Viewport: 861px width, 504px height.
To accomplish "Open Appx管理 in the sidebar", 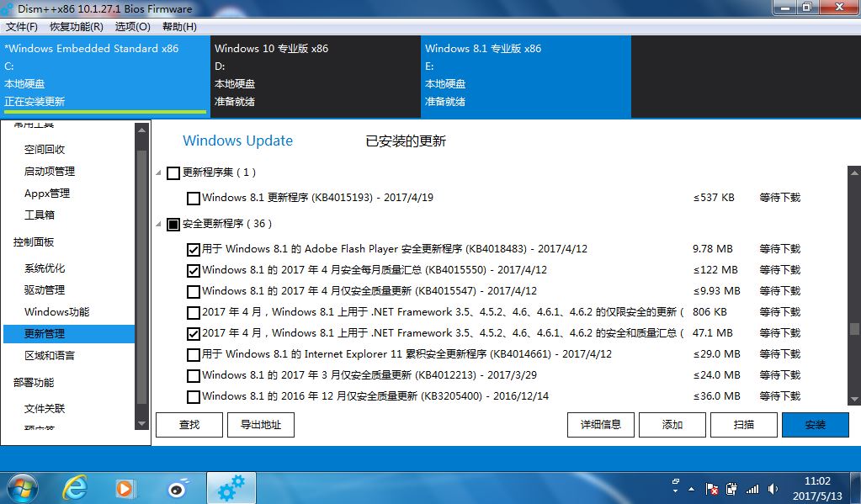I will [46, 194].
